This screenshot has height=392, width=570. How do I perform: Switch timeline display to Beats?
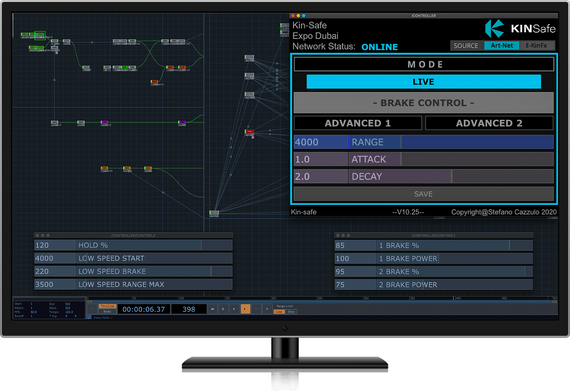107,311
